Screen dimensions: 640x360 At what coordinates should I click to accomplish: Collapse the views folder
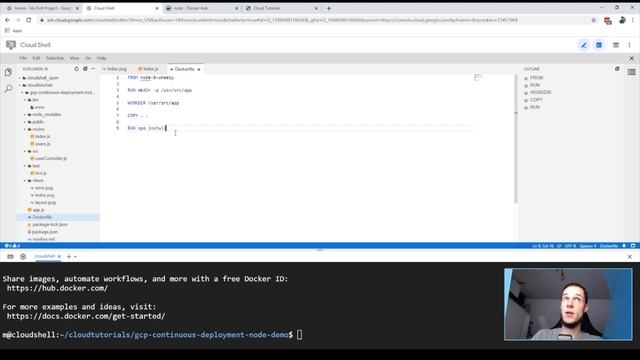38,180
